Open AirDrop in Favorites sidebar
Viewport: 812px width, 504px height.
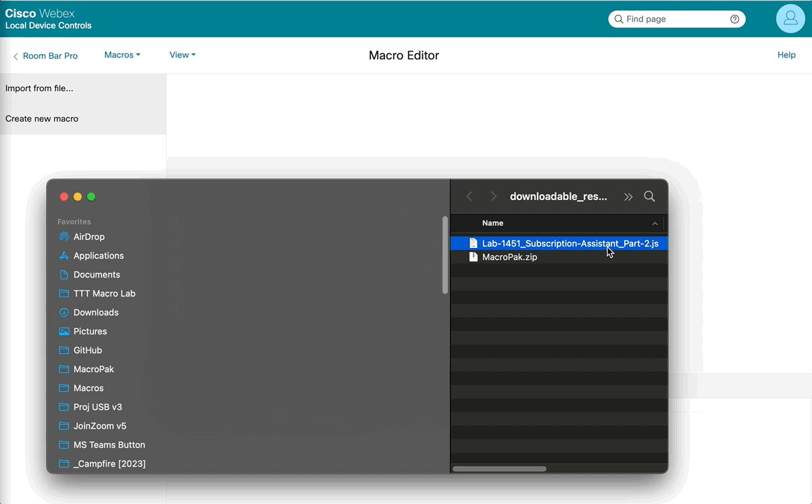88,237
